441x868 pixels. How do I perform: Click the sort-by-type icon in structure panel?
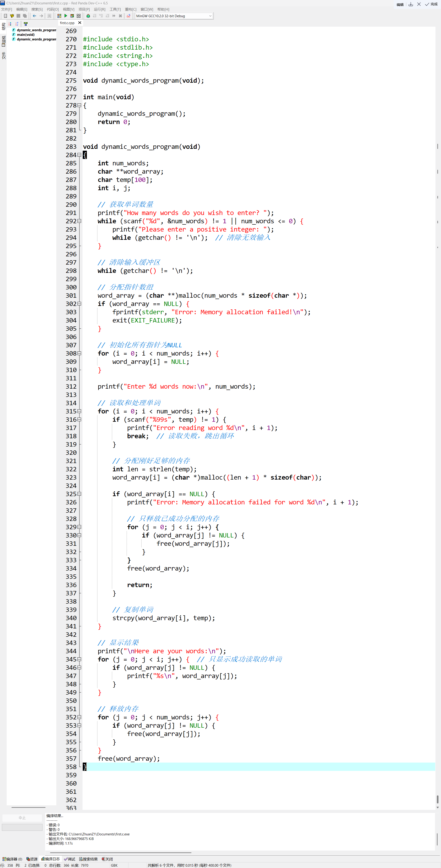pos(10,24)
